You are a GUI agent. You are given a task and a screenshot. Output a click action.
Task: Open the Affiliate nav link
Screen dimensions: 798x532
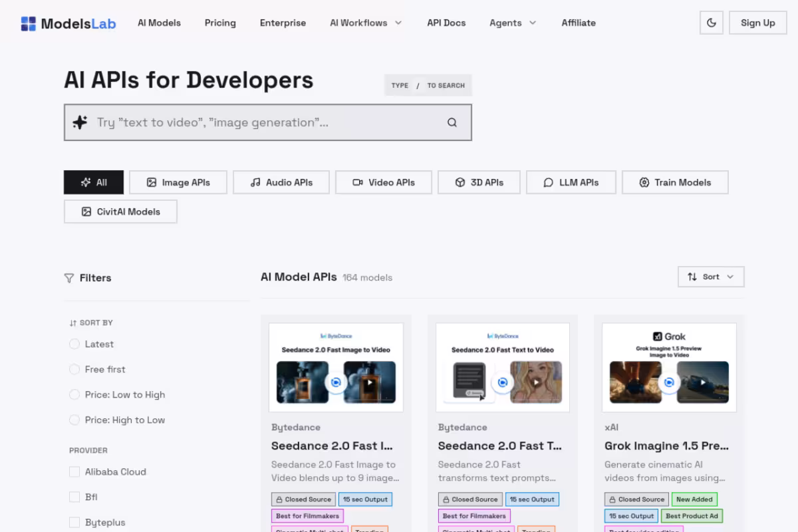tap(579, 23)
